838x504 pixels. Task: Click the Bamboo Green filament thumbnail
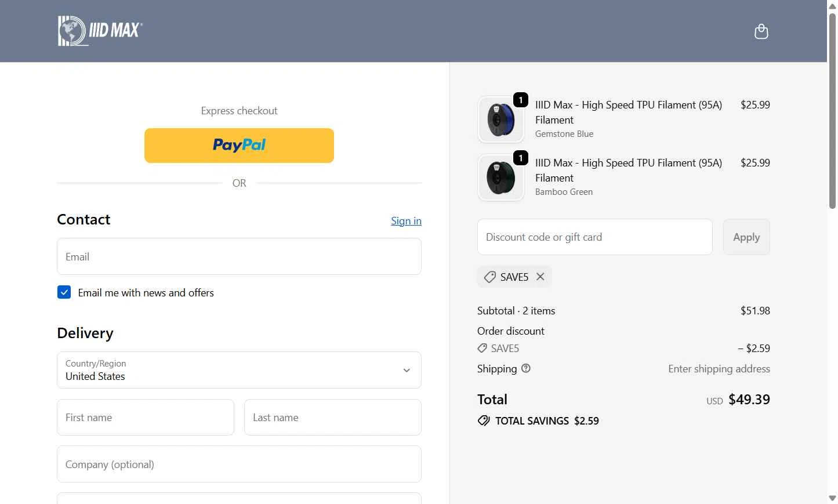(x=501, y=177)
